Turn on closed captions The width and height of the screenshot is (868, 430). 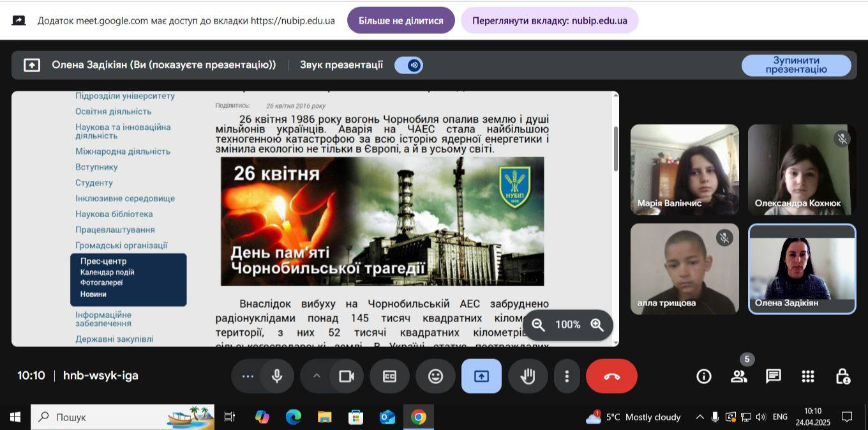(x=389, y=376)
